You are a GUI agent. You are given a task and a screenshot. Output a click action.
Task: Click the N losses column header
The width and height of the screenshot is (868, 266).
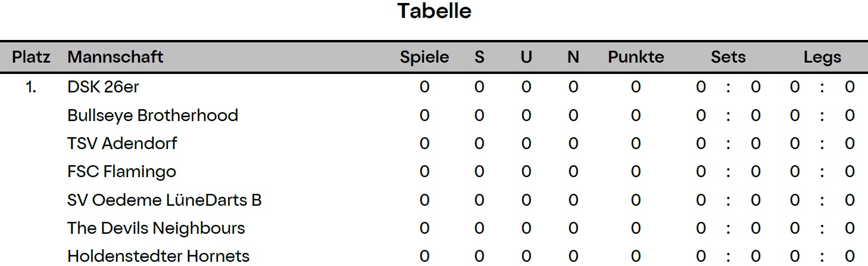(573, 57)
